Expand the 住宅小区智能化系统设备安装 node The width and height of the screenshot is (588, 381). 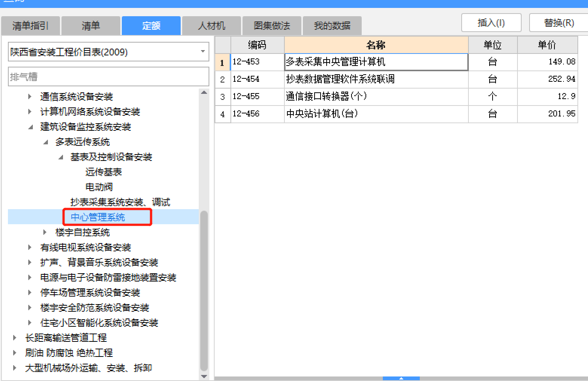(x=30, y=323)
